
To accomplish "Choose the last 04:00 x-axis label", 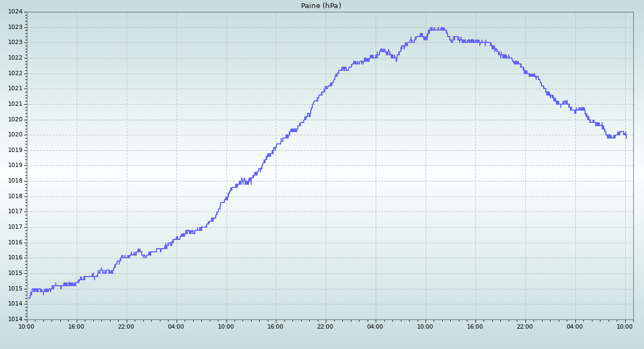I will click(x=575, y=326).
